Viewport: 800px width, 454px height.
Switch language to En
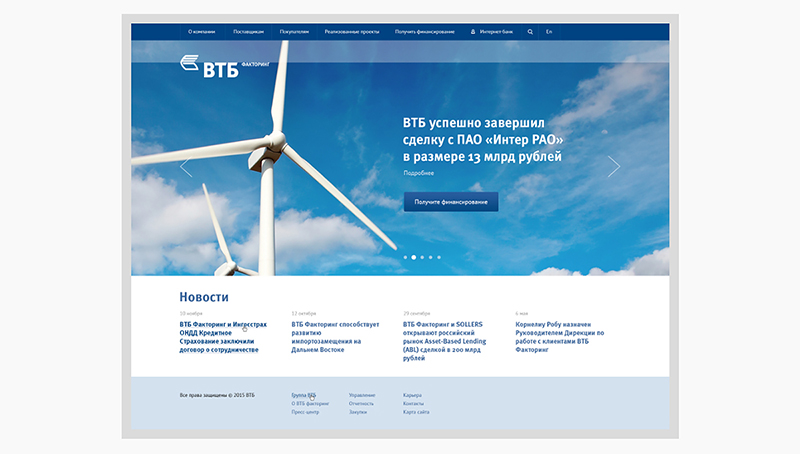click(549, 32)
